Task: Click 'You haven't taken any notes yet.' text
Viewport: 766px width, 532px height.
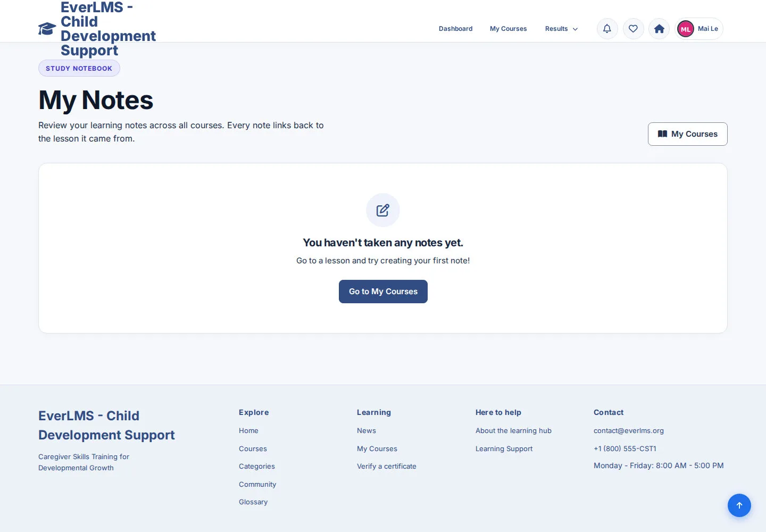Action: coord(383,243)
